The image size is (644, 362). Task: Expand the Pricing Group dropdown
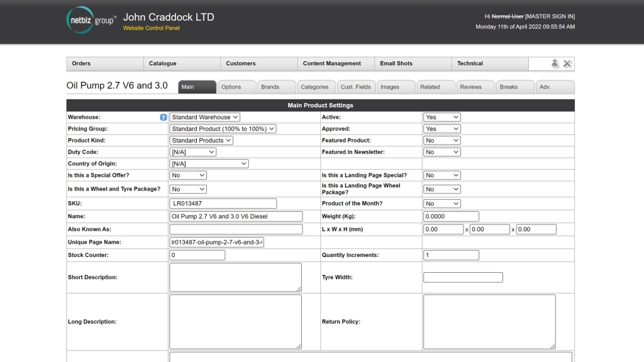[223, 129]
